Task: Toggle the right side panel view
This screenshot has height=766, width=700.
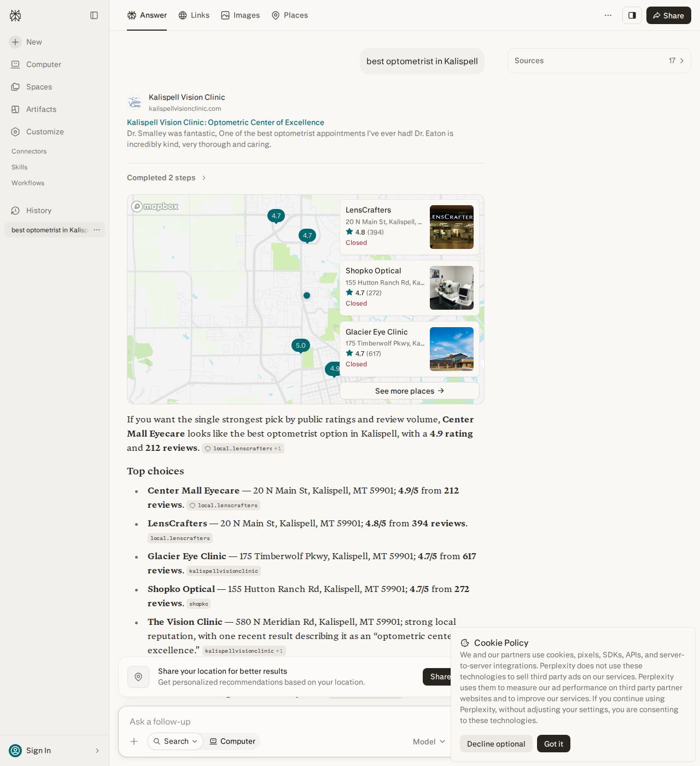Action: pyautogui.click(x=632, y=15)
